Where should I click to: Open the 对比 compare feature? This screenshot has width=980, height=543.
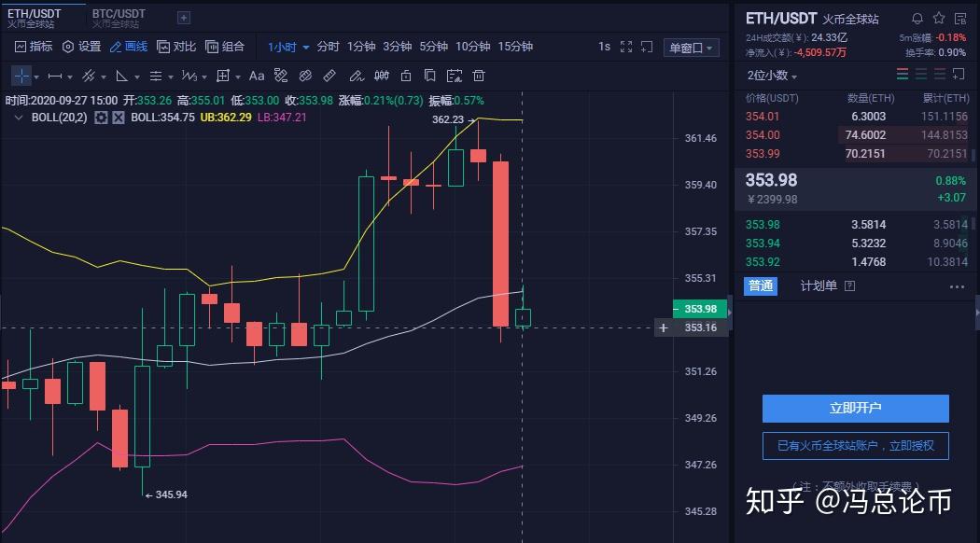(176, 47)
